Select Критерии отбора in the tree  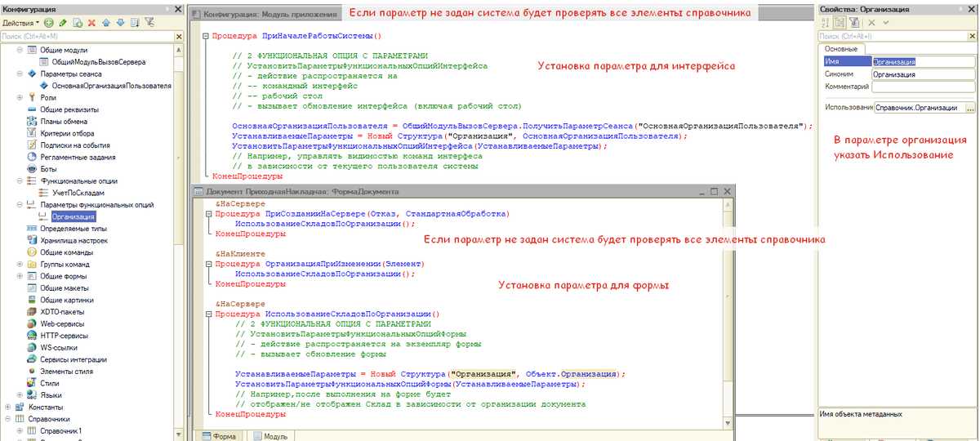pyautogui.click(x=65, y=133)
